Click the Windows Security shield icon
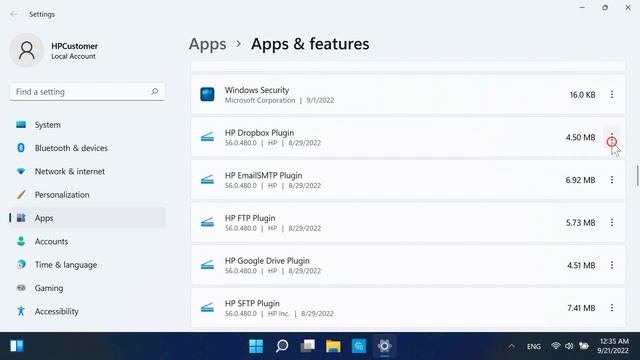Screen dimensions: 640x360 [x=207, y=95]
